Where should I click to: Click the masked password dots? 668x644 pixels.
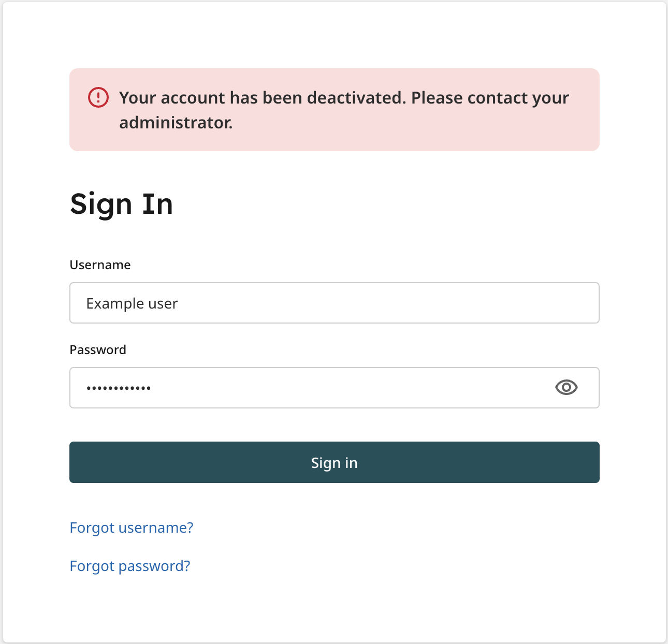(x=119, y=388)
